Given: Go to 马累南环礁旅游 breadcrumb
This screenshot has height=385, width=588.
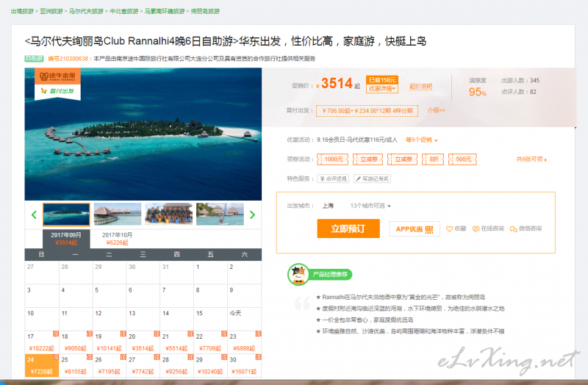Looking at the screenshot, I should (x=165, y=11).
